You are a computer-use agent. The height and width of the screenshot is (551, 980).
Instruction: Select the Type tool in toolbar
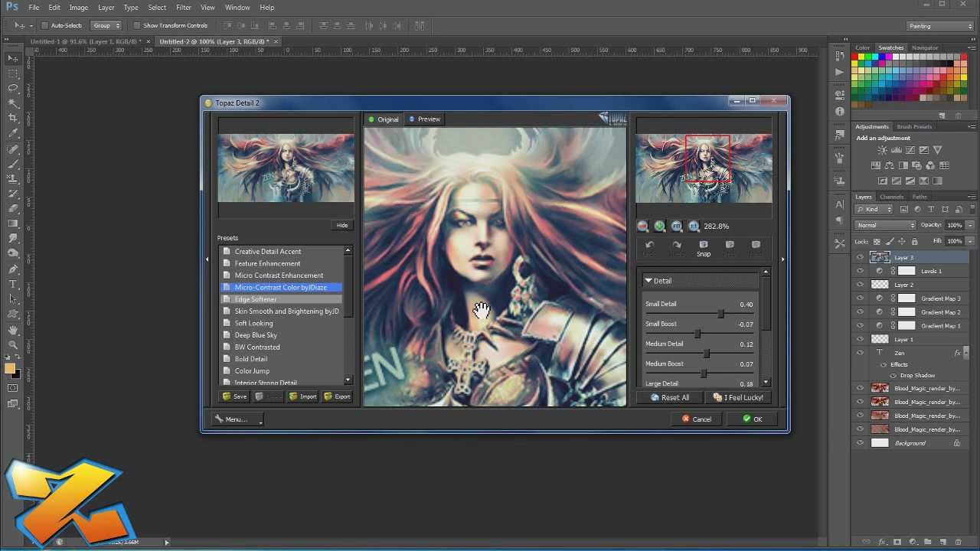pyautogui.click(x=13, y=284)
